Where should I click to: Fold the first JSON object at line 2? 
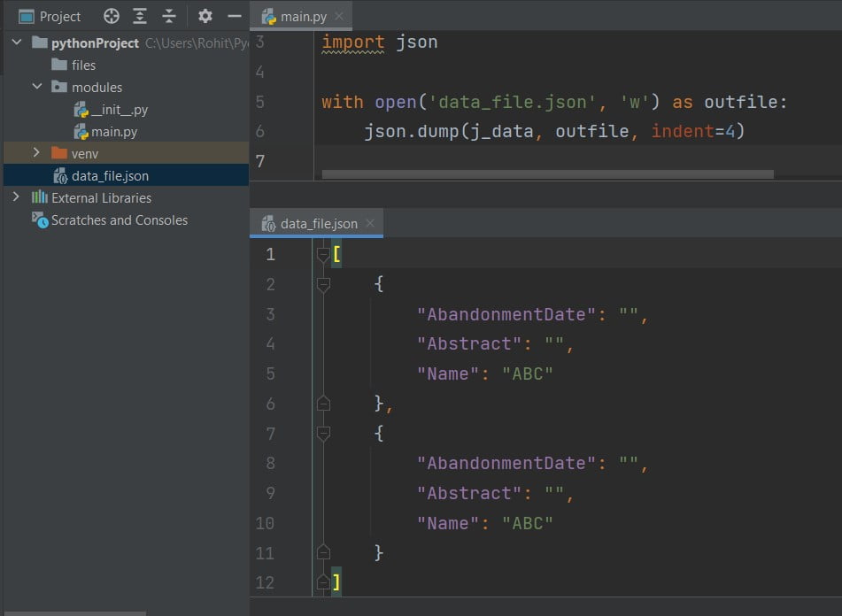[x=322, y=284]
